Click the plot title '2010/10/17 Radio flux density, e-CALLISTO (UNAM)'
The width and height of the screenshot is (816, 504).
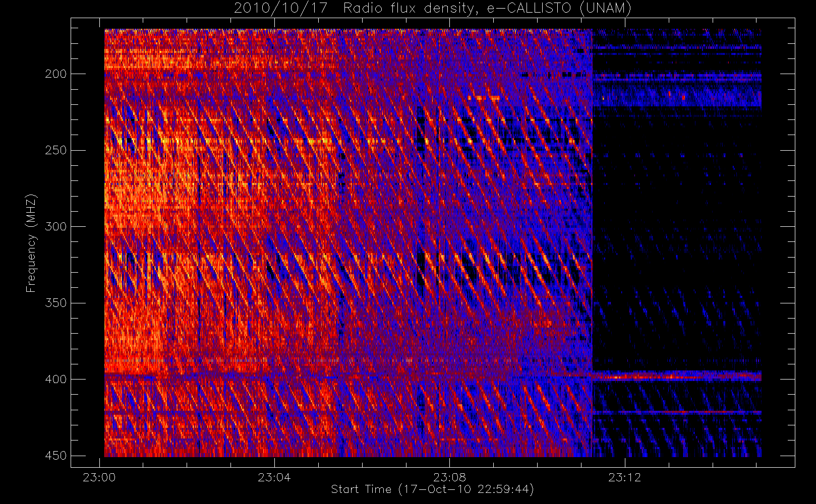[x=432, y=9]
